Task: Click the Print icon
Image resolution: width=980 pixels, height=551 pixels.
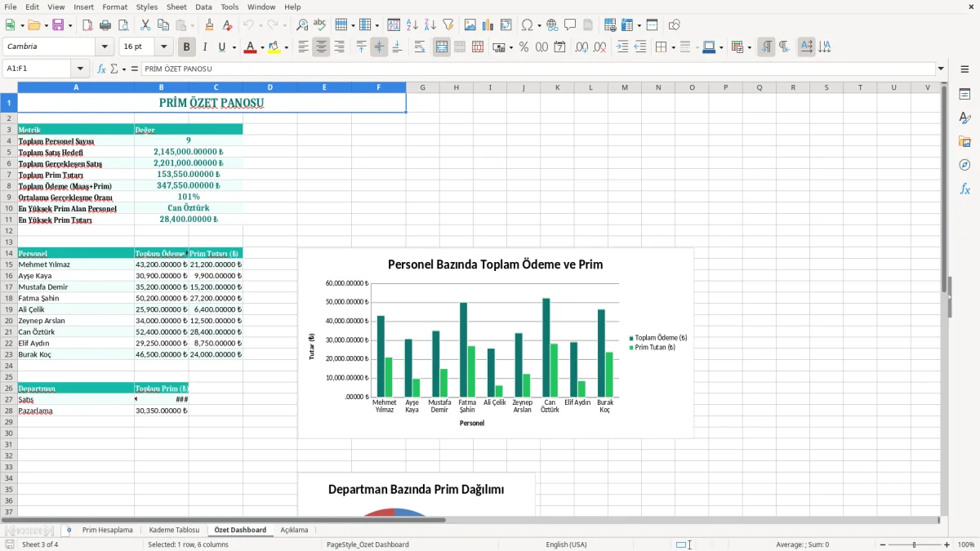Action: coord(105,25)
